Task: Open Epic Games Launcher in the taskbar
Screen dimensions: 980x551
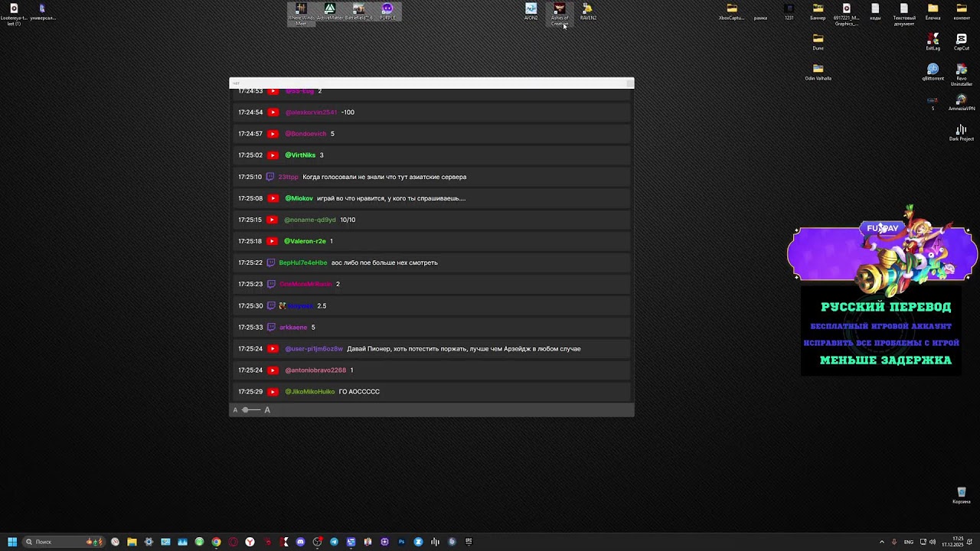Action: [469, 542]
